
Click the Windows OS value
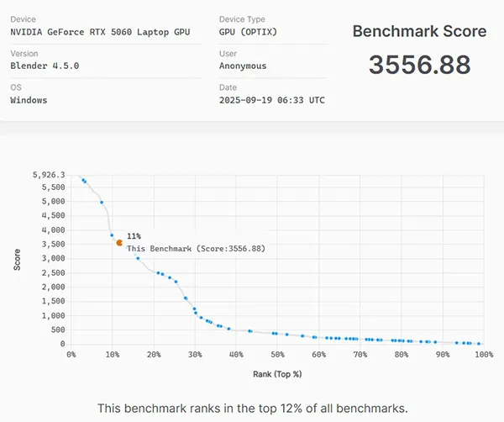coord(29,100)
